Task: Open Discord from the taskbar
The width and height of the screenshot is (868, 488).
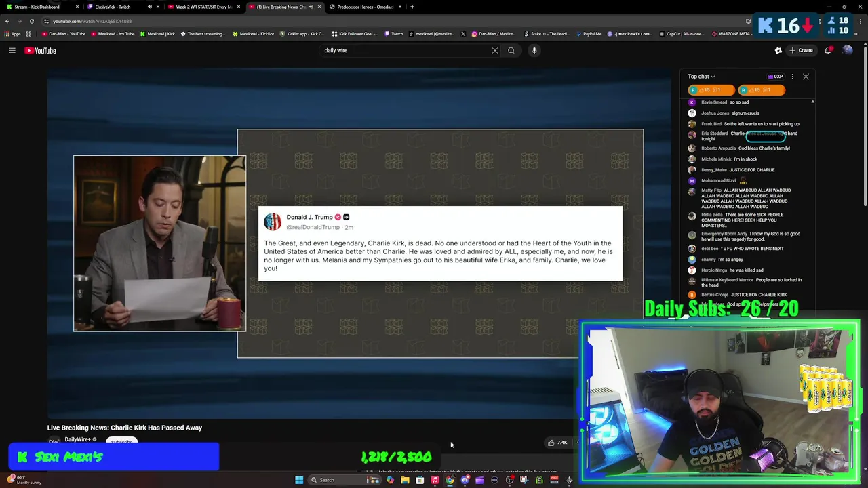Action: click(465, 480)
